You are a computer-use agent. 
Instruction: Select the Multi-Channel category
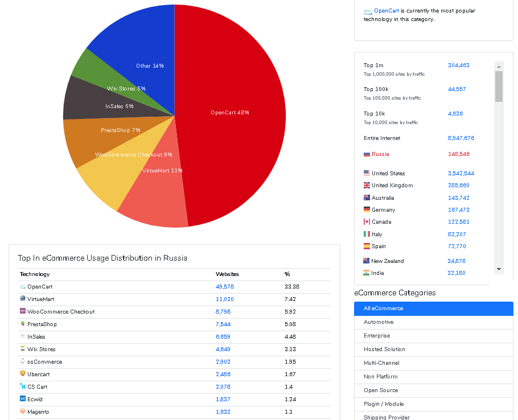pyautogui.click(x=433, y=363)
